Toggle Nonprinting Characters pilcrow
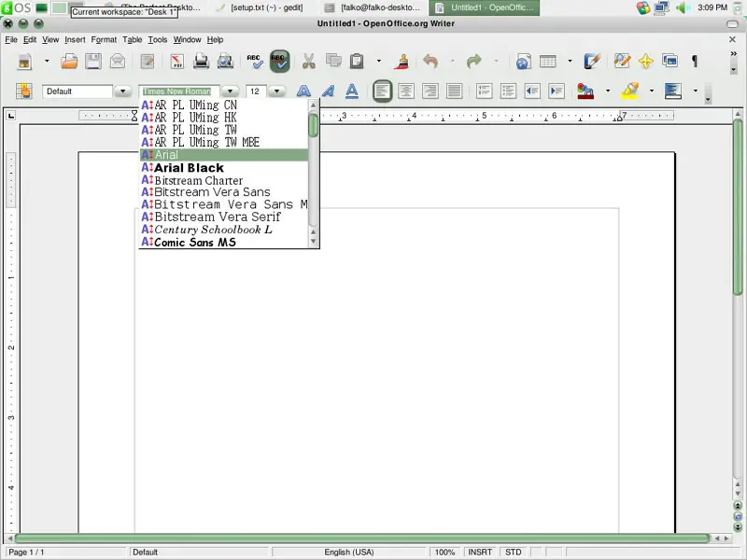 click(x=695, y=62)
